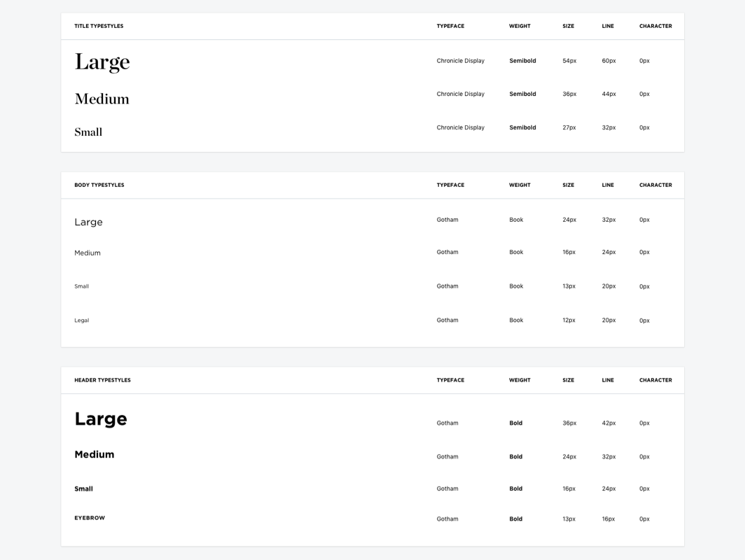Select the HEADER TYPESTYLES section label

102,380
